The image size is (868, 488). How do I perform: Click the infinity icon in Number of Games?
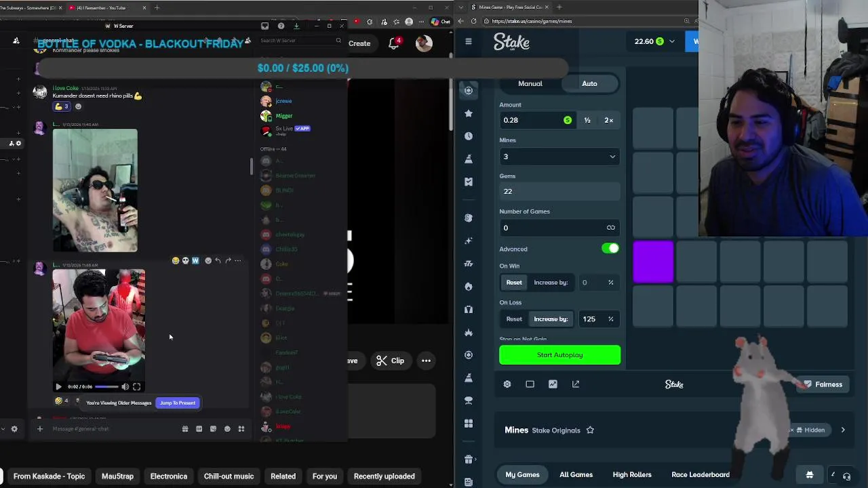[611, 228]
